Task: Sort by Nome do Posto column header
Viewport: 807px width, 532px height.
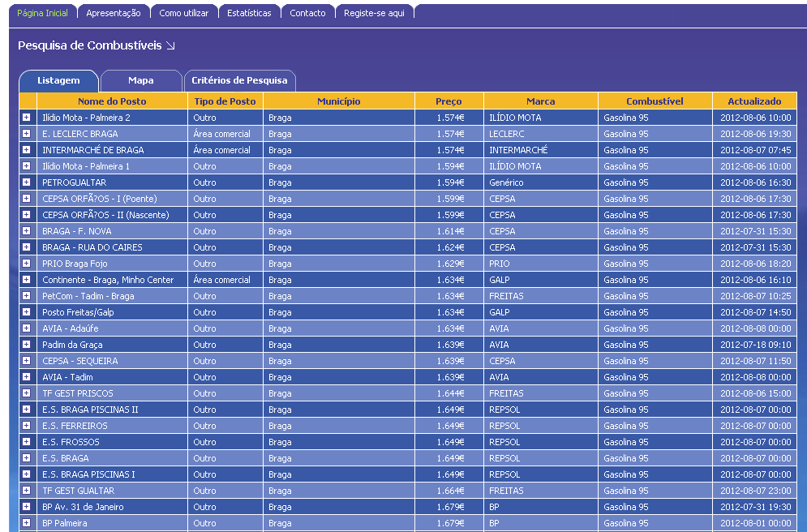Action: [x=112, y=101]
